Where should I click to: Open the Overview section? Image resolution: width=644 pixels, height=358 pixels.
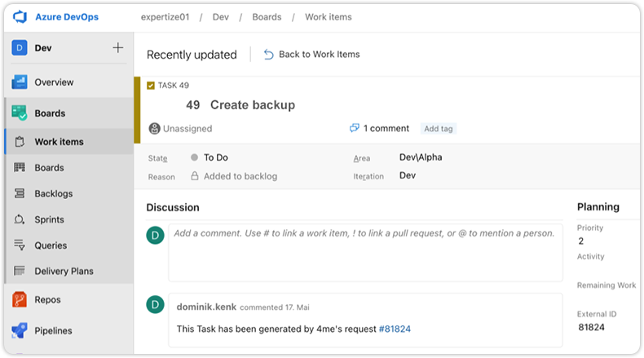[54, 82]
